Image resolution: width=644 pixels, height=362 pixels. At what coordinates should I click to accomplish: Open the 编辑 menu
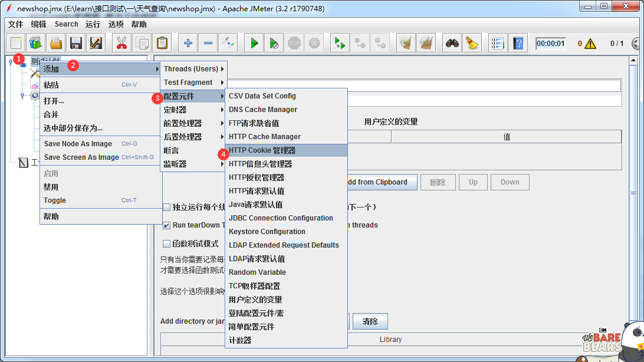pyautogui.click(x=38, y=24)
